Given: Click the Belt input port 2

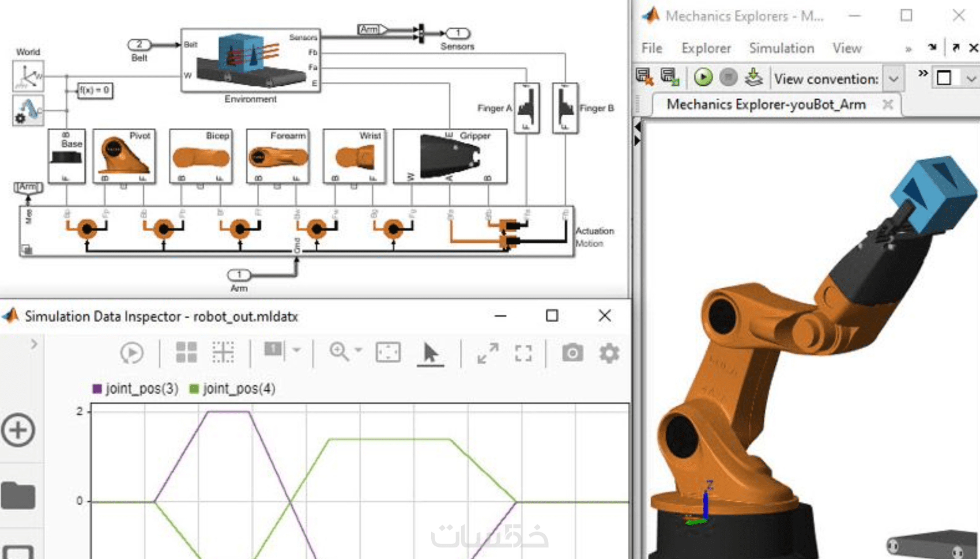Looking at the screenshot, I should (139, 44).
